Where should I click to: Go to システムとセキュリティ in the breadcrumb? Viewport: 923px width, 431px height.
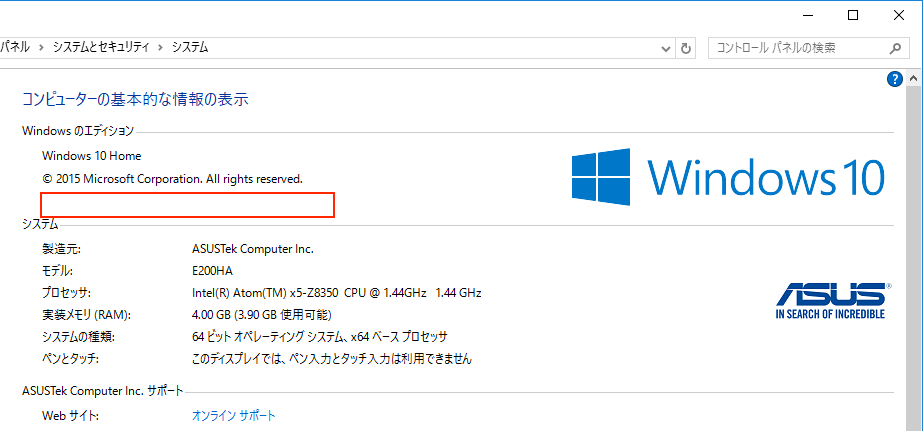point(100,47)
